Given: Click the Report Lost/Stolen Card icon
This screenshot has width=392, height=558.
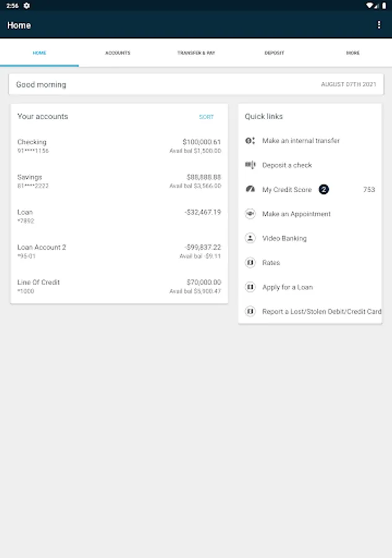Looking at the screenshot, I should (250, 312).
